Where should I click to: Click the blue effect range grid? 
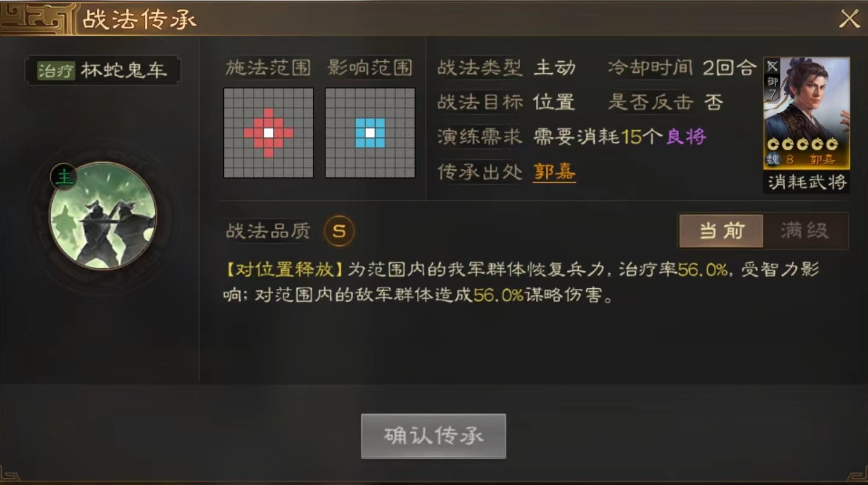[x=370, y=133]
